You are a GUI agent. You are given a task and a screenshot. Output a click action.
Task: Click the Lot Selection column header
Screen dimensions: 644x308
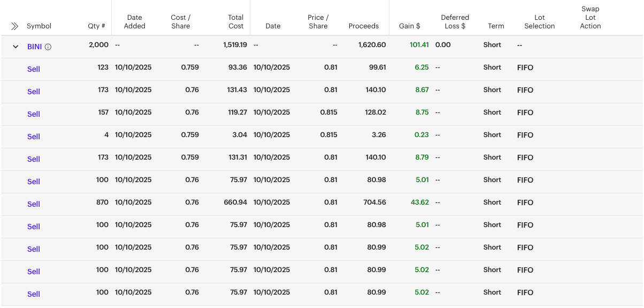pos(539,21)
